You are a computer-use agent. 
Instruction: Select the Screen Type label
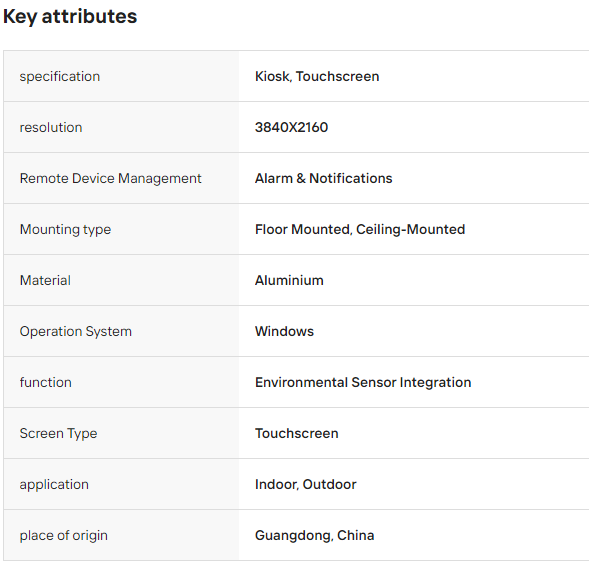[58, 434]
